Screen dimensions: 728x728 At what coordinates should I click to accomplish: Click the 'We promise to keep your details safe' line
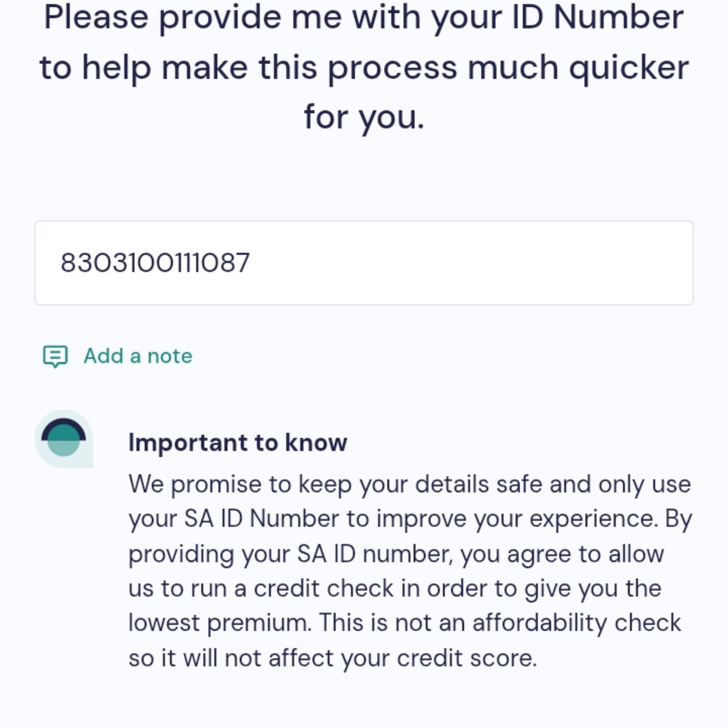tap(409, 484)
